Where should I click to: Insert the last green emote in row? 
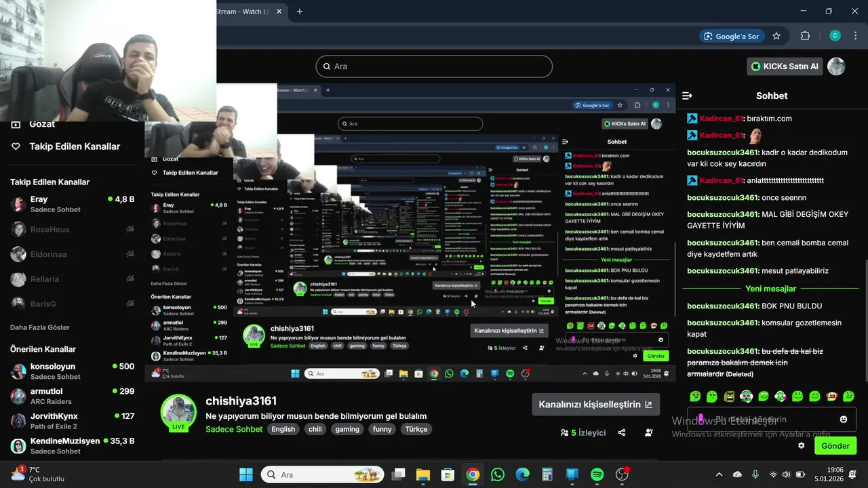point(848,396)
